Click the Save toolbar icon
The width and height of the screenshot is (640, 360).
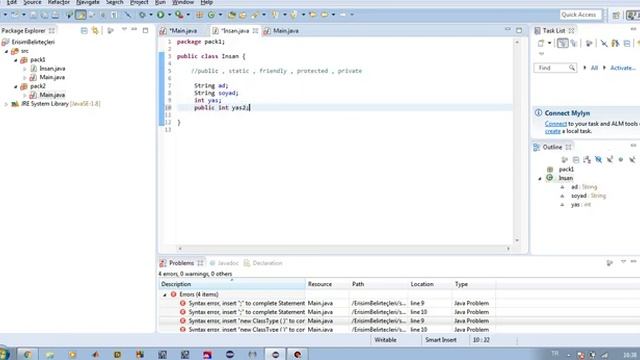coord(33,15)
